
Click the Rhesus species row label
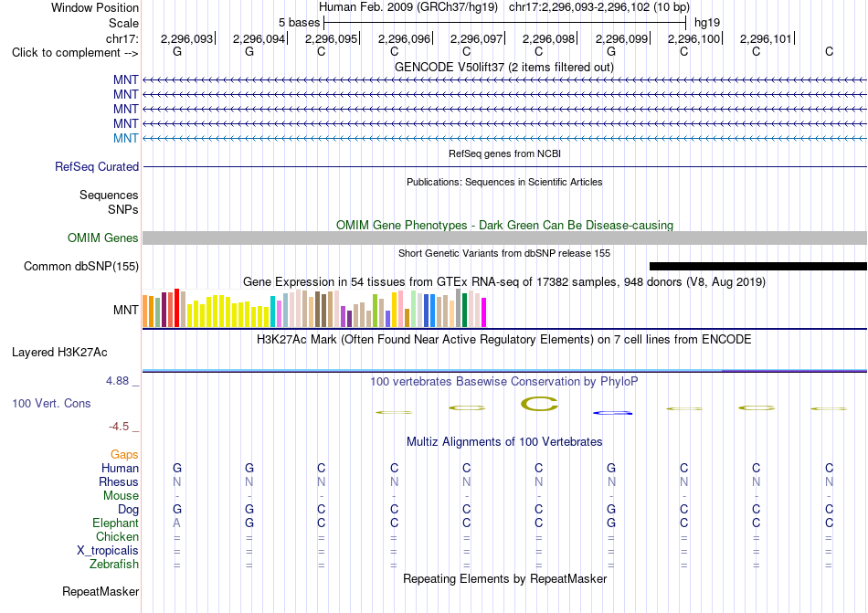coord(119,481)
